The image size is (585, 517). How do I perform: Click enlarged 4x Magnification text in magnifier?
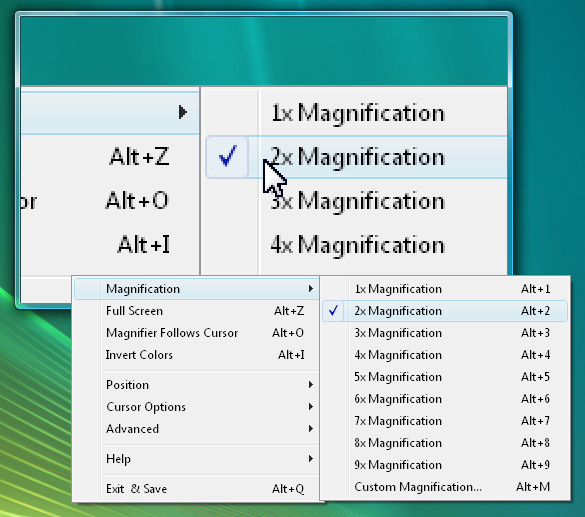point(357,245)
